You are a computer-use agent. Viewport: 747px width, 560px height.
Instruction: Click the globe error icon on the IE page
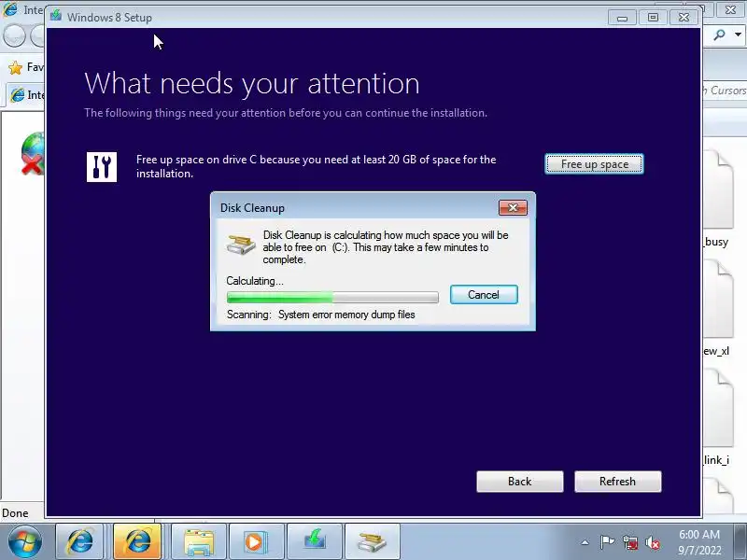tap(33, 153)
